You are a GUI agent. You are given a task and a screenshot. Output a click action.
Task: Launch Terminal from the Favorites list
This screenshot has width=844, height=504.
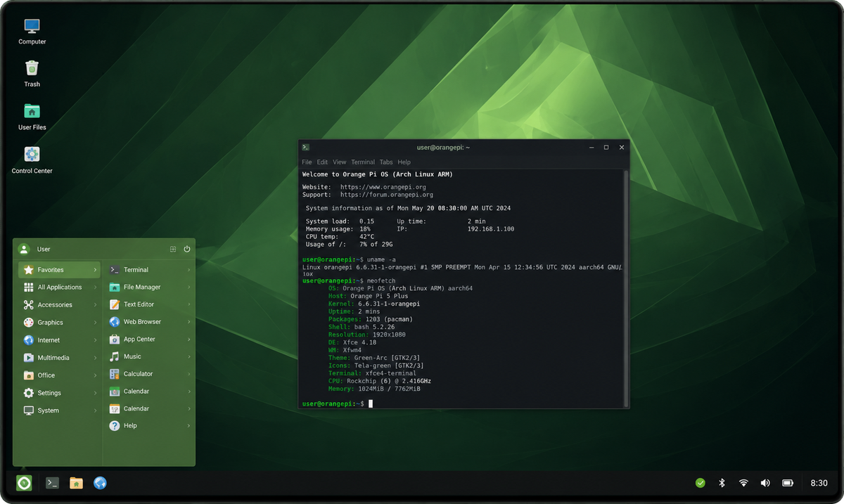[149, 270]
